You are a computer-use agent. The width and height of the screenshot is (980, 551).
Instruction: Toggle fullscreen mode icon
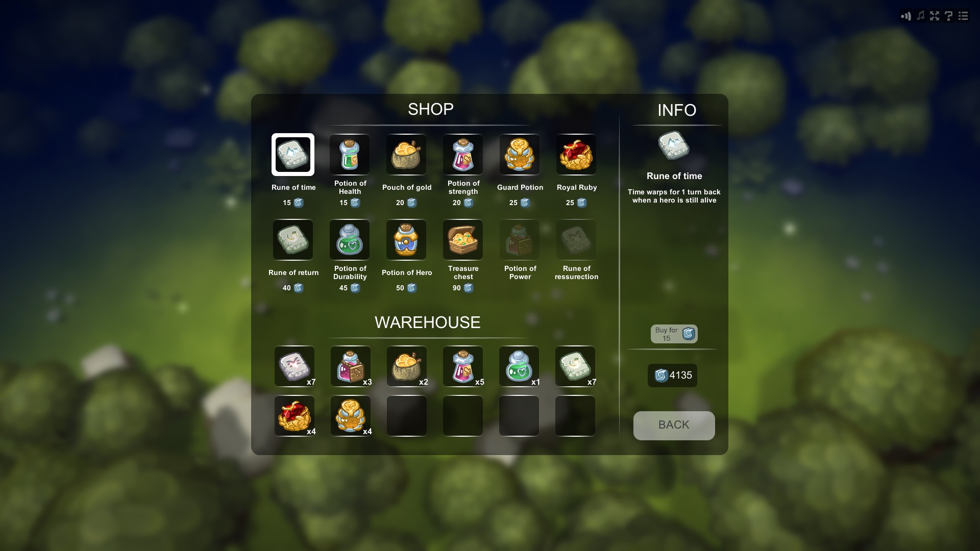pos(936,14)
